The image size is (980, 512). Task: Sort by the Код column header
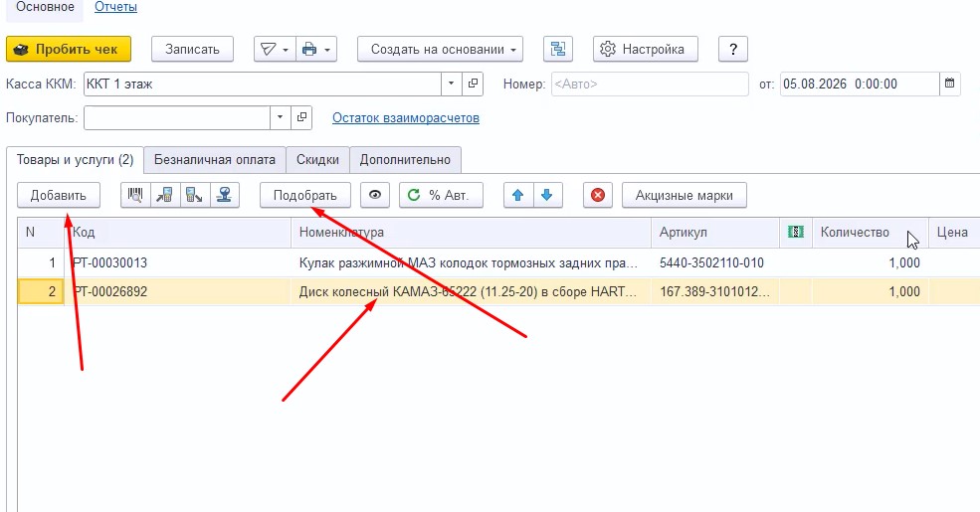click(178, 233)
